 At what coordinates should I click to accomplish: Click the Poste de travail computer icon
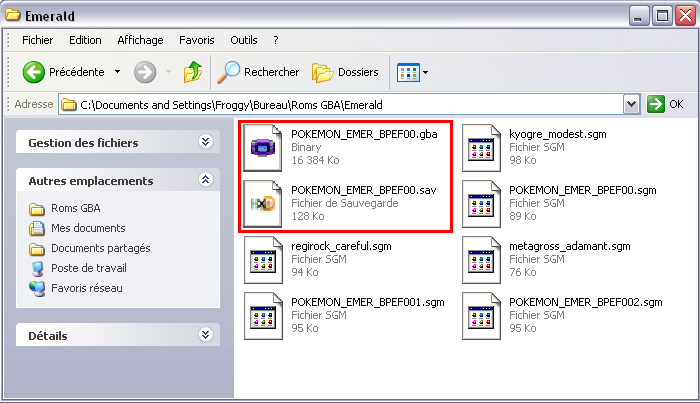pyautogui.click(x=38, y=269)
